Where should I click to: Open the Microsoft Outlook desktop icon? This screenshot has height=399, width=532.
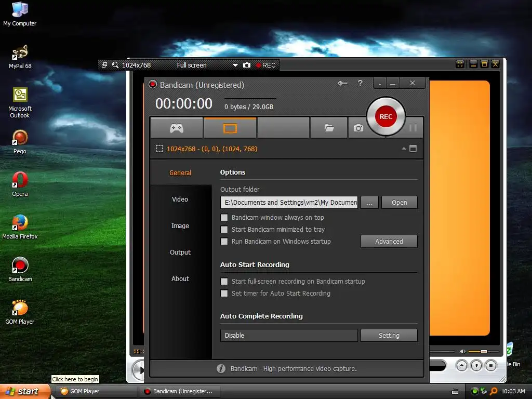[x=20, y=103]
